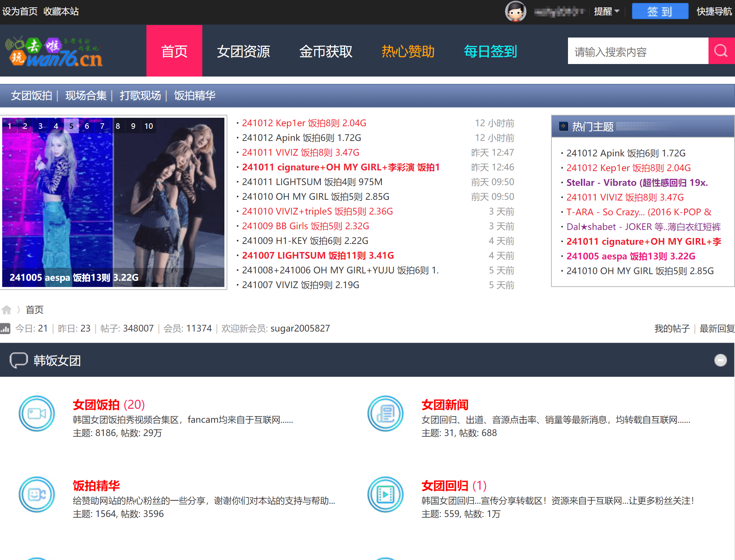Open 女团回归 (1) forum title
The image size is (735, 560).
pyautogui.click(x=454, y=485)
